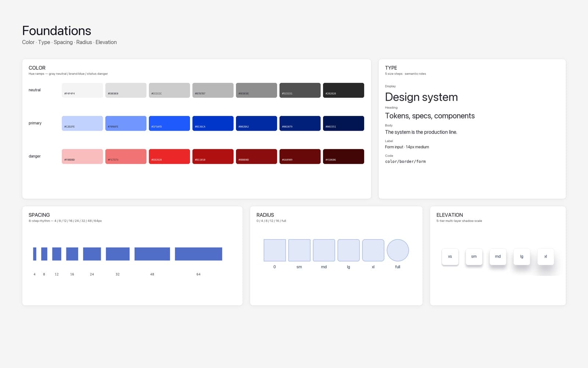588x368 pixels.
Task: Click the '5-tier multi-layer shadow scale' caption
Action: pyautogui.click(x=459, y=221)
